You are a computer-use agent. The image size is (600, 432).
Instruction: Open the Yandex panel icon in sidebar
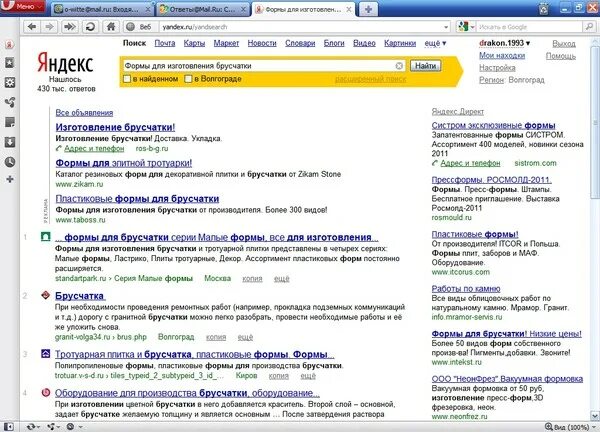[x=10, y=44]
